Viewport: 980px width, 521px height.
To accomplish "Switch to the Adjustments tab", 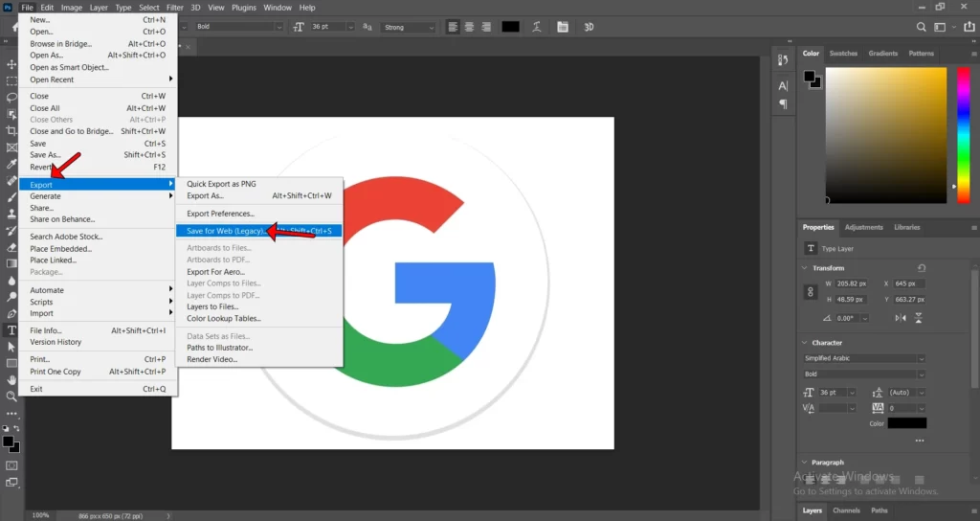I will click(864, 227).
